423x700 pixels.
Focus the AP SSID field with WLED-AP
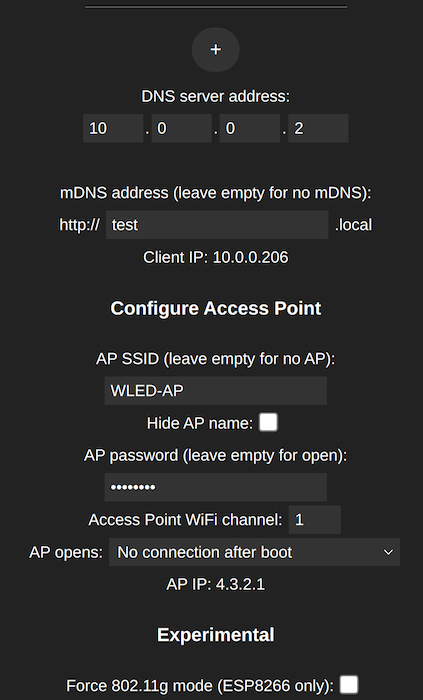216,391
